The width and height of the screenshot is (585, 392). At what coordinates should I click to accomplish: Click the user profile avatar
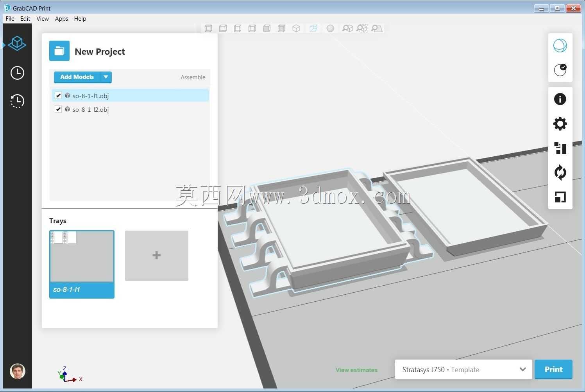18,371
